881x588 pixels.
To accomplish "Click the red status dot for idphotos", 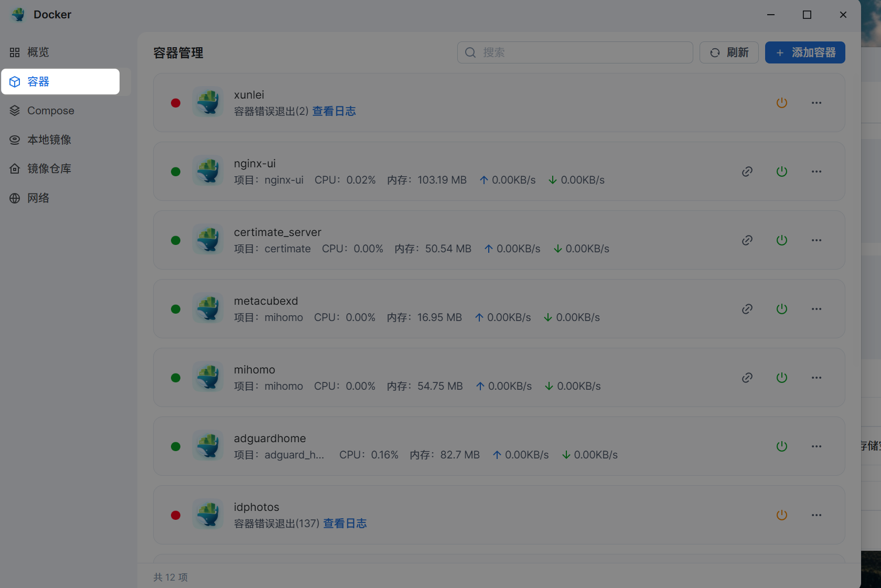I will click(x=176, y=515).
